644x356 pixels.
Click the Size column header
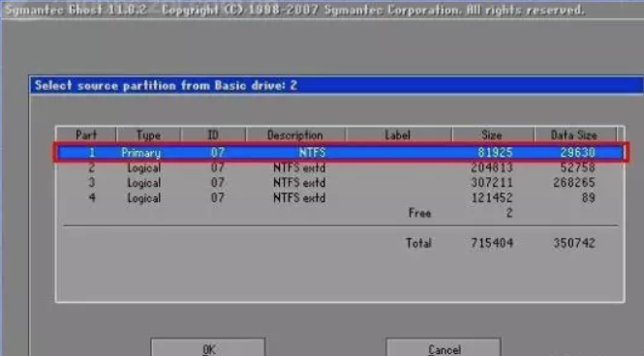click(492, 134)
